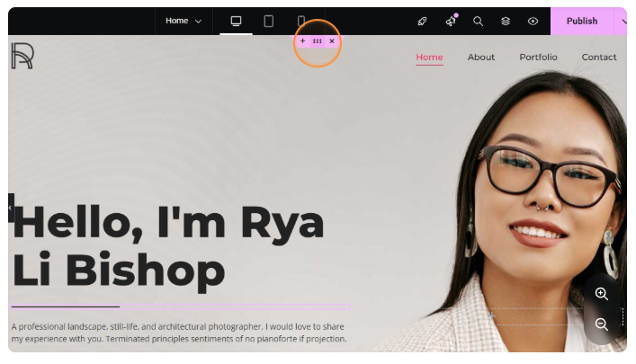Switch to tablet view mode
The width and height of the screenshot is (636, 364).
pyautogui.click(x=268, y=21)
